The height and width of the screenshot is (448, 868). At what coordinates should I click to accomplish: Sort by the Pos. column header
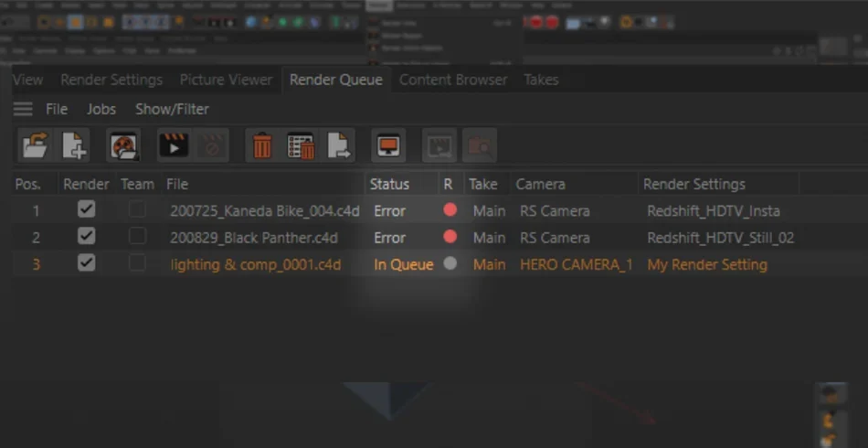tap(28, 185)
